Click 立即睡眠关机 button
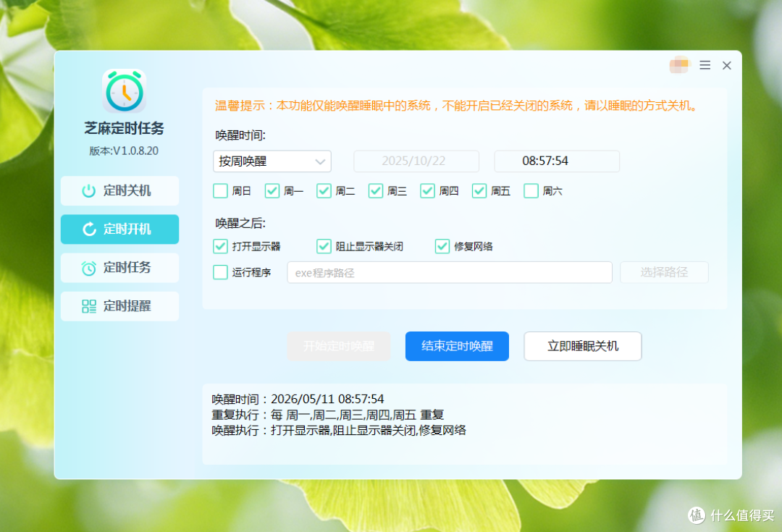782x532 pixels. [x=582, y=346]
